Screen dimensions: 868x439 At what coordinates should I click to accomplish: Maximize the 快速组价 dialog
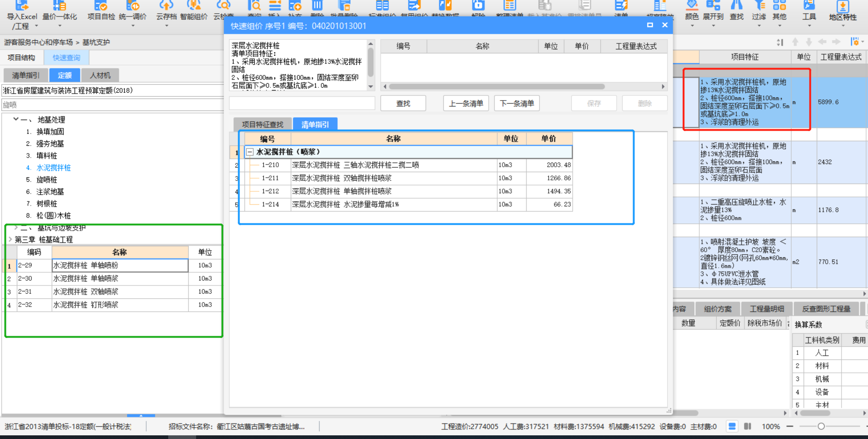click(650, 25)
